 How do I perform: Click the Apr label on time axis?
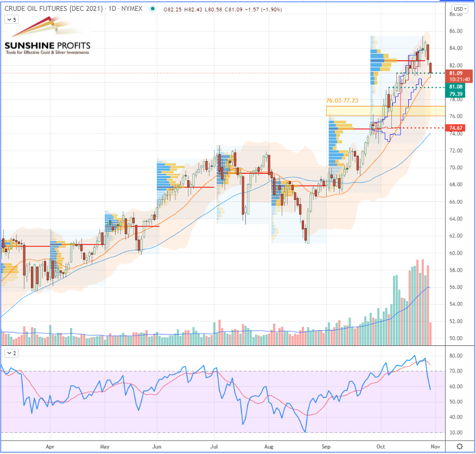[50, 447]
